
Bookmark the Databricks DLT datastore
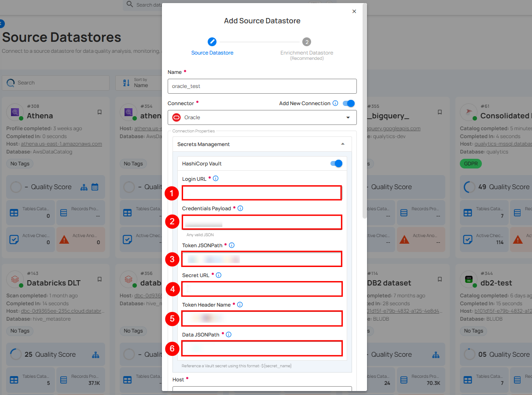(x=99, y=279)
